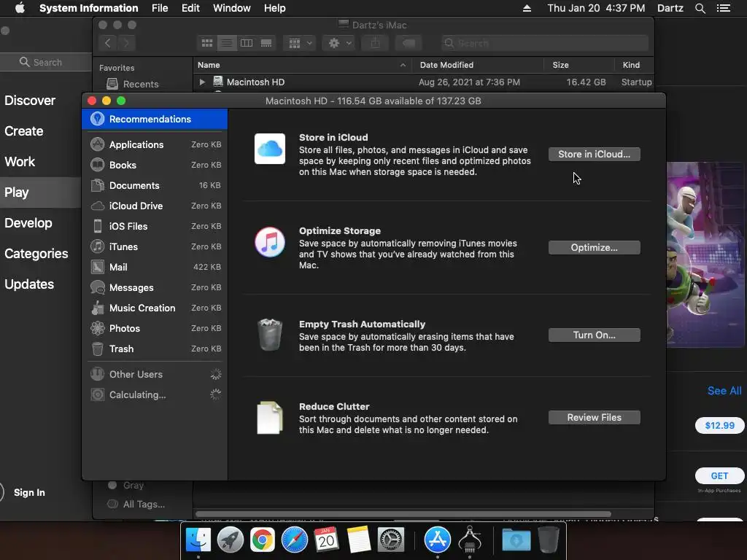Click the full trash can recommendation icon
The image size is (747, 560).
coord(270,335)
